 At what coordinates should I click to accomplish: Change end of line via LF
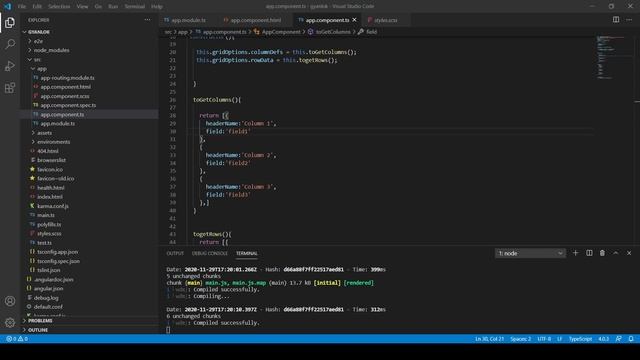tap(560, 339)
